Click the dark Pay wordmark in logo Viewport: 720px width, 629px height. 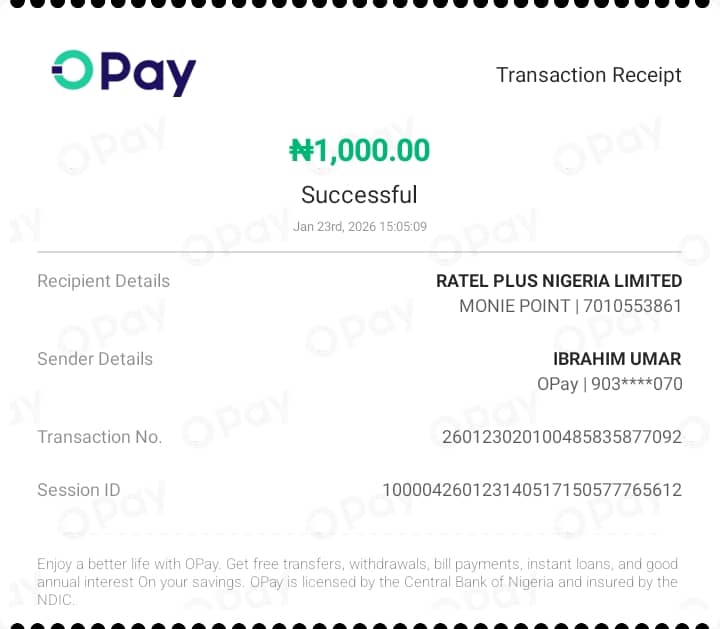148,72
